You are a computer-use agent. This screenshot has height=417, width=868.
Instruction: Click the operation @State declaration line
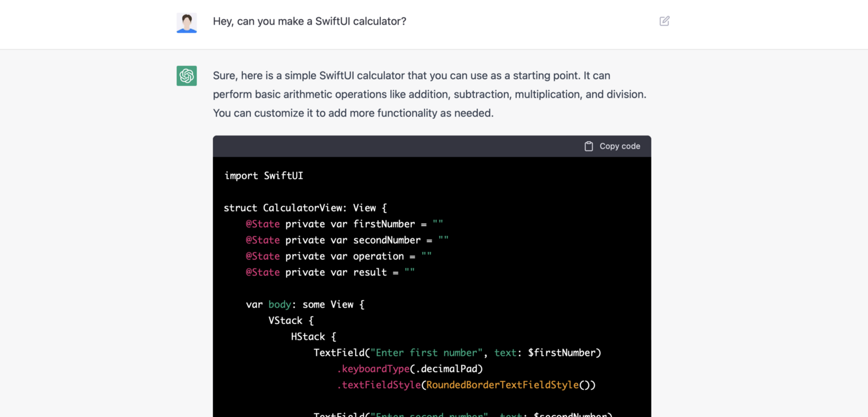coord(339,256)
